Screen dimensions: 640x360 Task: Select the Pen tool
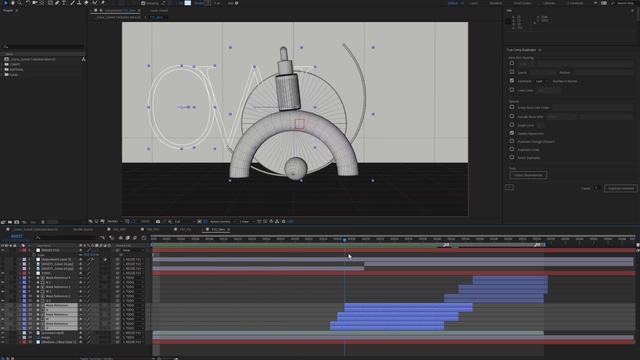(57, 3)
